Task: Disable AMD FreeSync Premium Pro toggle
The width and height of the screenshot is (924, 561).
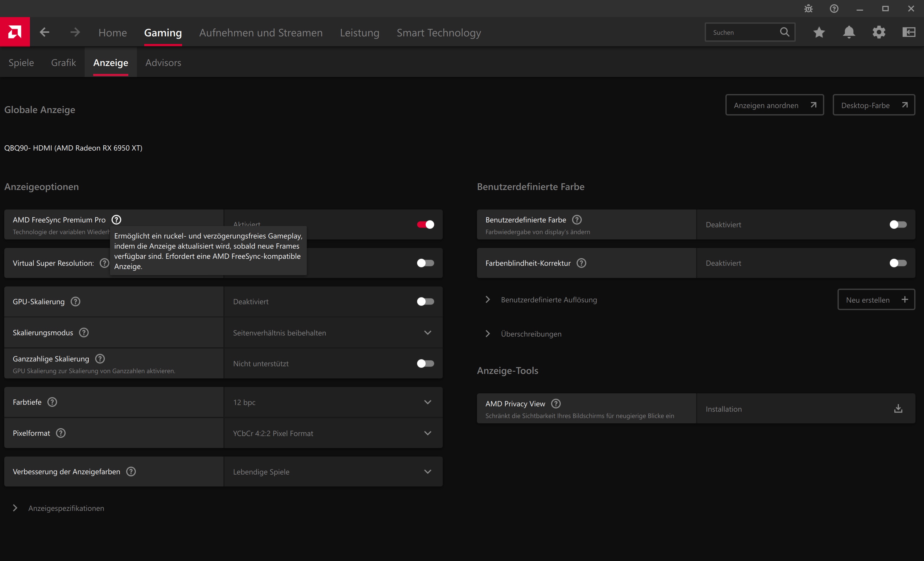Action: [425, 224]
